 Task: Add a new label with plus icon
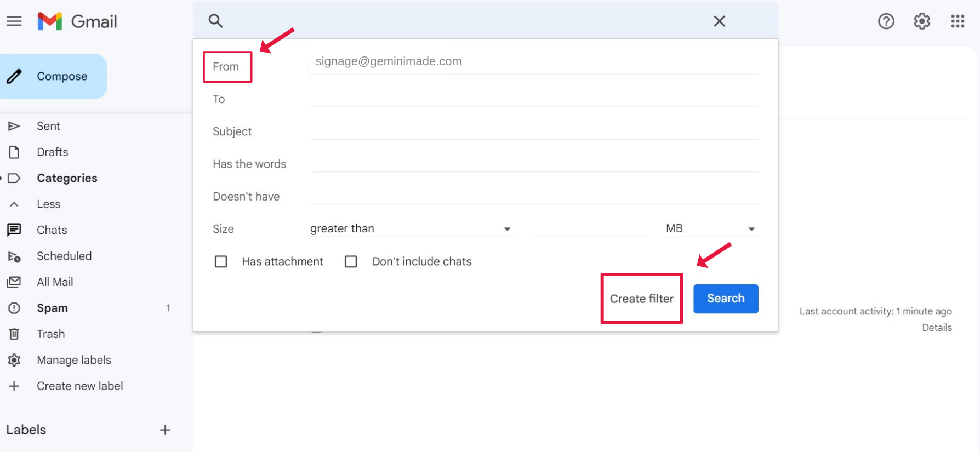click(165, 430)
